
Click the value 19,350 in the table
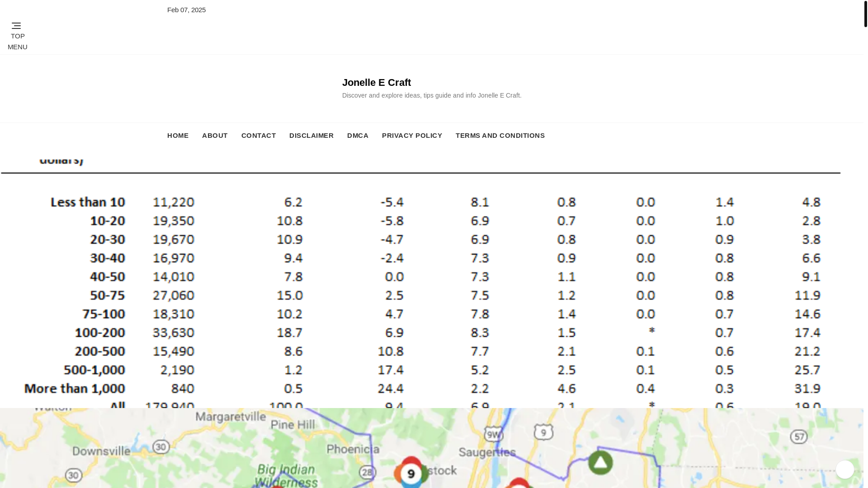pyautogui.click(x=174, y=221)
